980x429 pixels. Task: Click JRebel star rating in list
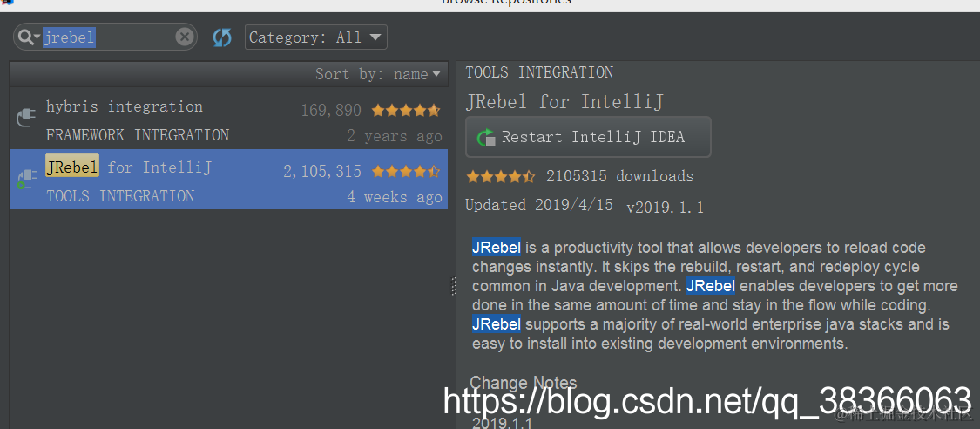(406, 172)
